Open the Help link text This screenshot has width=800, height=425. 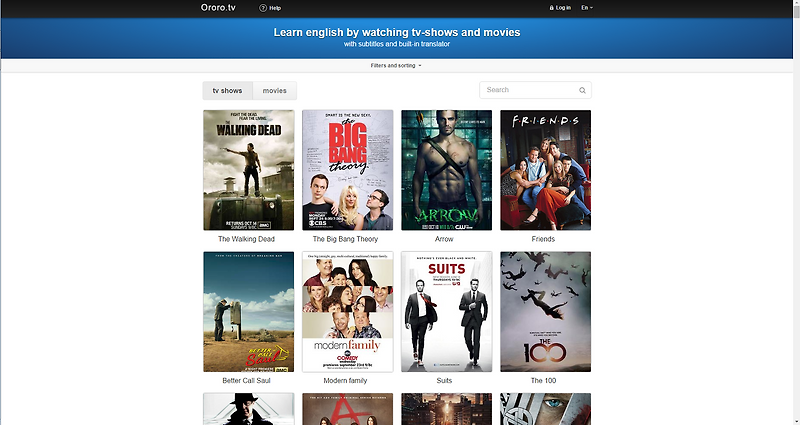[x=275, y=8]
